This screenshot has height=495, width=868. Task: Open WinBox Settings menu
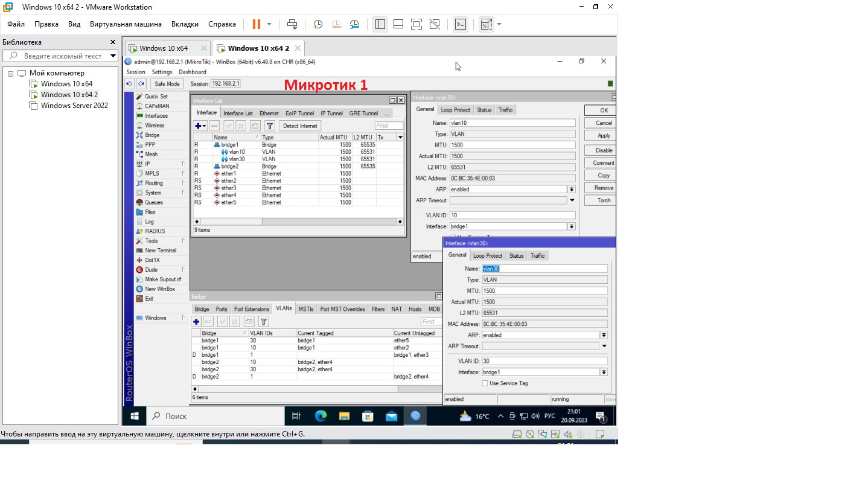(x=162, y=72)
